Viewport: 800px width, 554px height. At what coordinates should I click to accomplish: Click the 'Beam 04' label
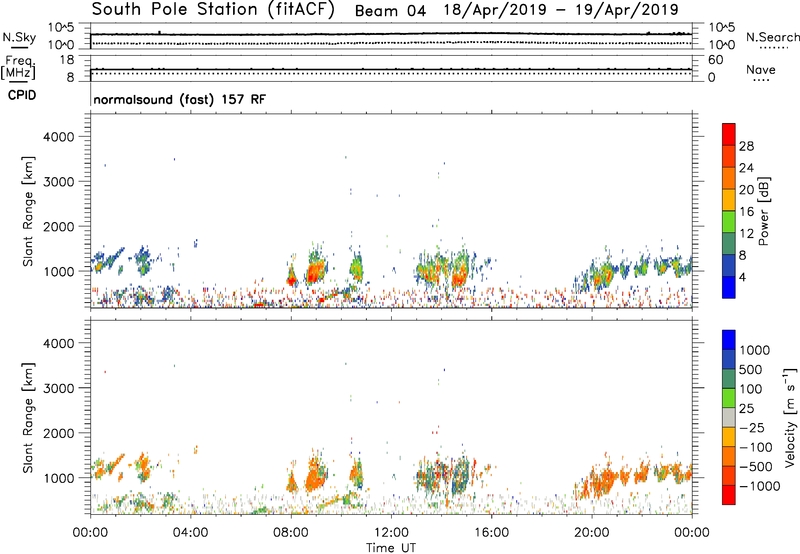390,11
